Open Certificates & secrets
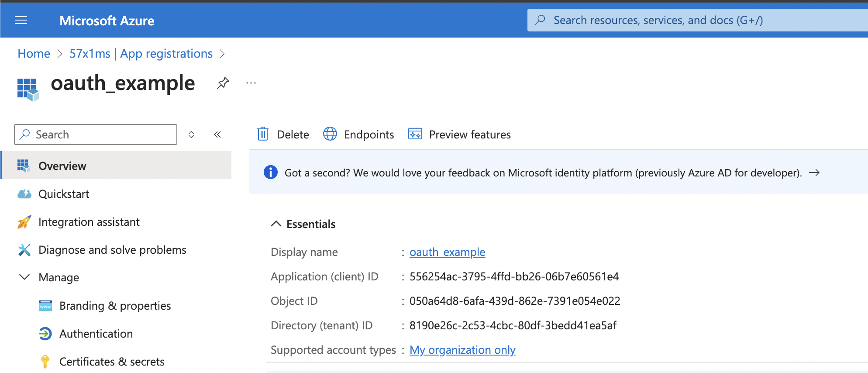Viewport: 868px width, 373px height. click(x=112, y=362)
